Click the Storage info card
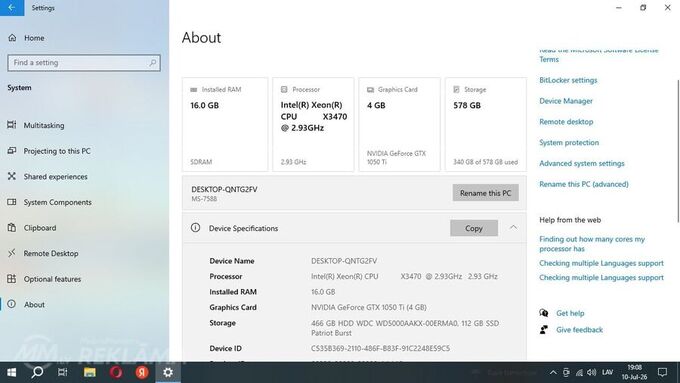The height and width of the screenshot is (383, 680). pos(486,124)
